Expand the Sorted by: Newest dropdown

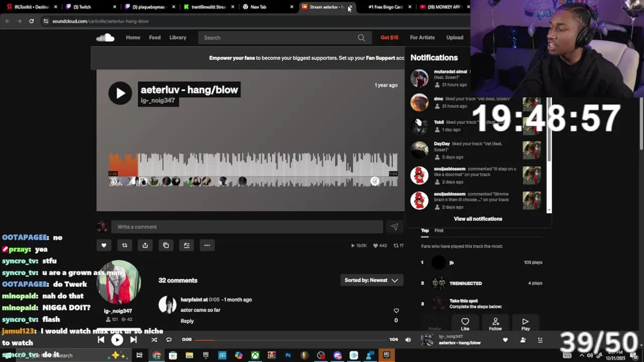(371, 280)
